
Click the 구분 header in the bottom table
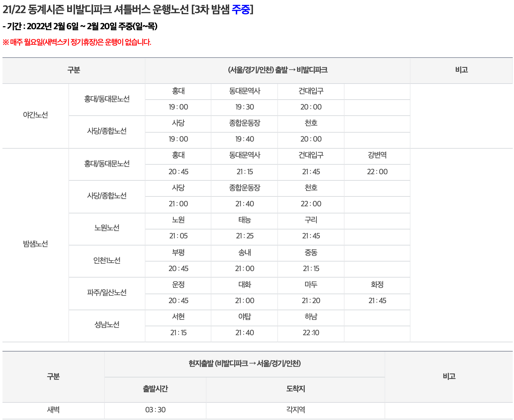53,377
